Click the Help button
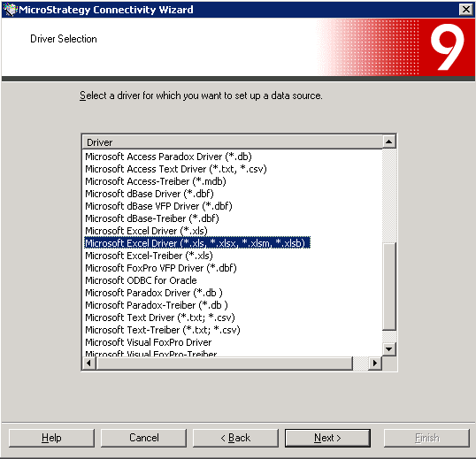Viewport: 476px width, 459px height. coord(51,438)
